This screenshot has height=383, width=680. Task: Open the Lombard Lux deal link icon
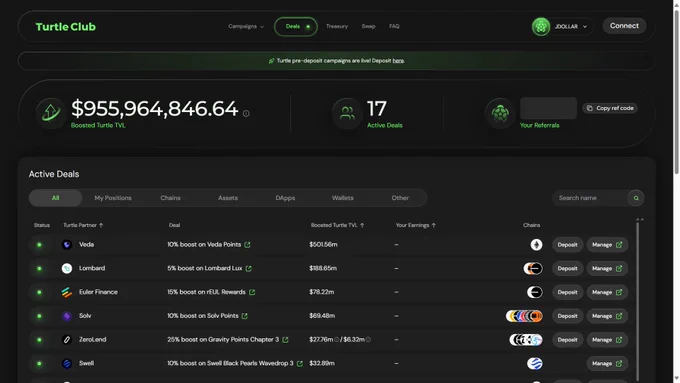tap(248, 268)
